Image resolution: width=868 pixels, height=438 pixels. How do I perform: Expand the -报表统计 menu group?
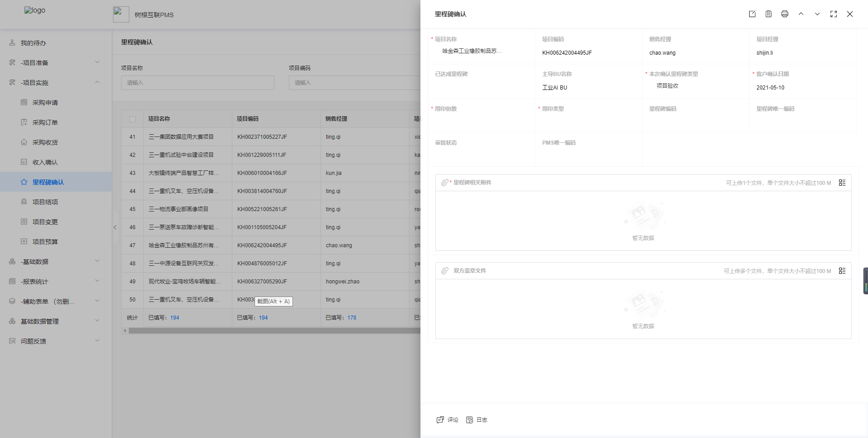click(56, 282)
